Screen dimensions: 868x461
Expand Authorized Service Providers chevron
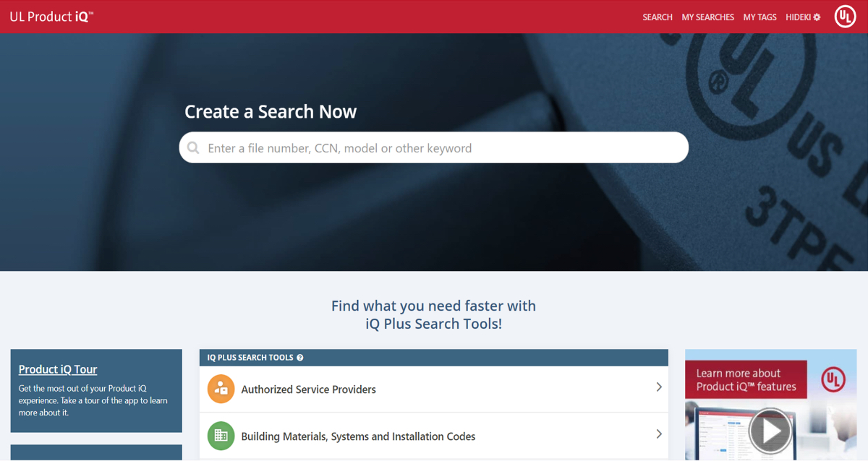click(x=659, y=387)
